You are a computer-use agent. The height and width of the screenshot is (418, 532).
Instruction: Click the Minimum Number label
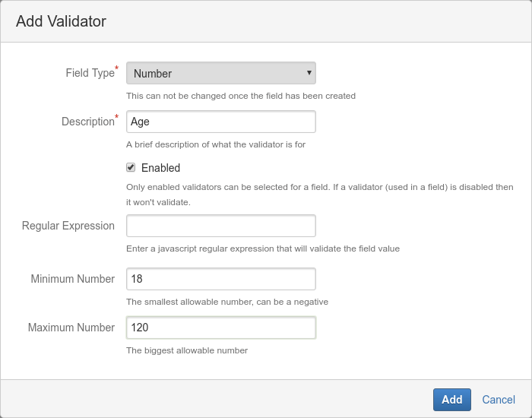[x=73, y=279]
